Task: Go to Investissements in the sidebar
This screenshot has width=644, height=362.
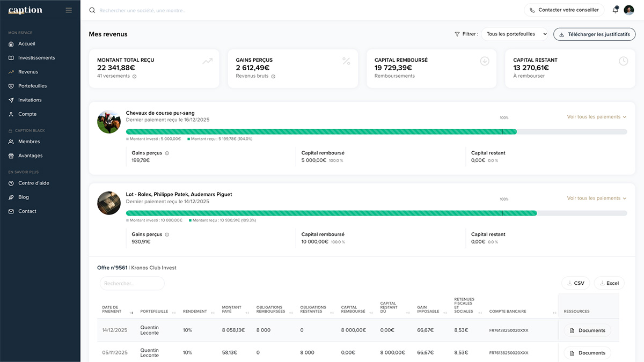Action: [x=36, y=58]
